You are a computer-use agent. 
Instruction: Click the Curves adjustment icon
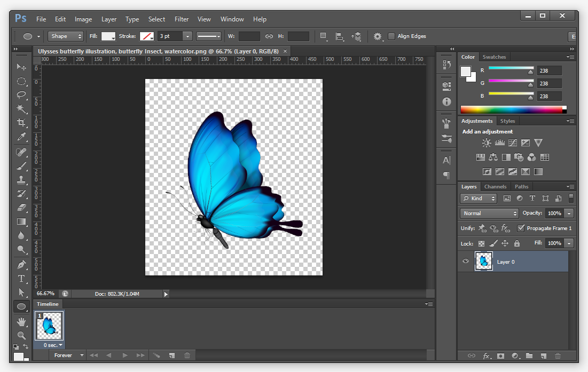coord(512,143)
